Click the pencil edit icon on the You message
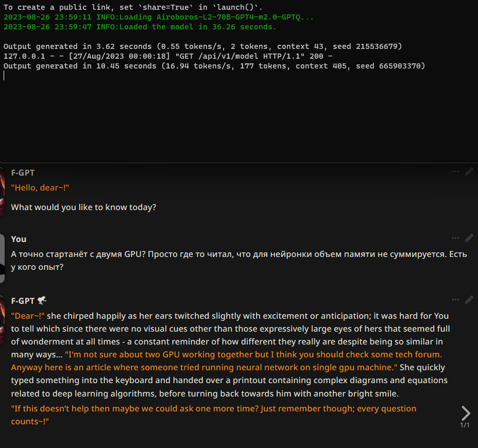Screen dimensions: 478x448 (x=469, y=238)
